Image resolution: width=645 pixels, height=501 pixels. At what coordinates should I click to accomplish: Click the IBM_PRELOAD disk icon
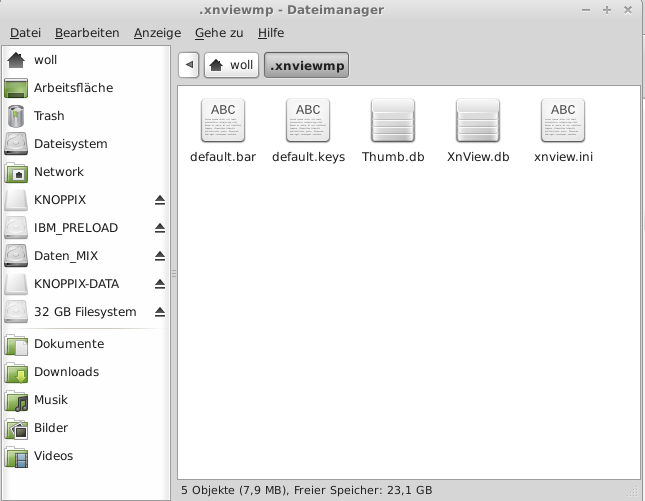point(16,228)
